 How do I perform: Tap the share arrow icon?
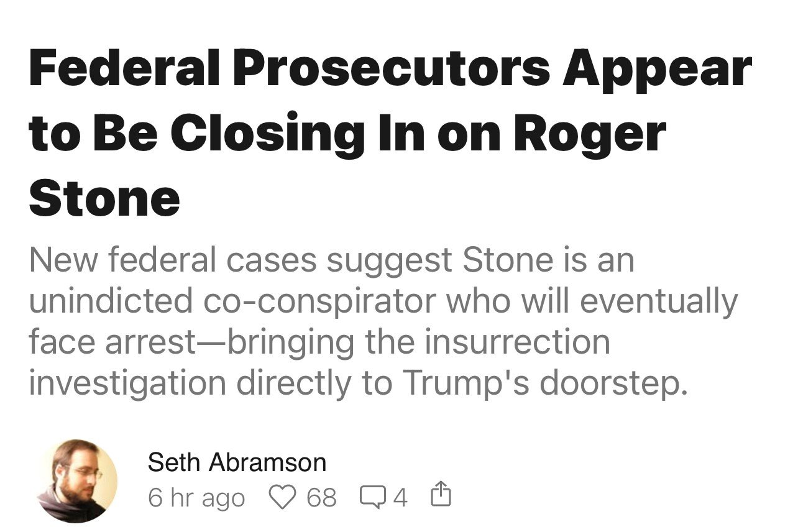(440, 495)
